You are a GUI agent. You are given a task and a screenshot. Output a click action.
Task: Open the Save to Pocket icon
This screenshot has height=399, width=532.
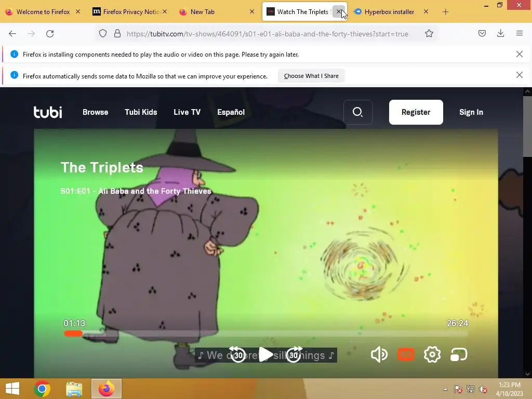[482, 33]
